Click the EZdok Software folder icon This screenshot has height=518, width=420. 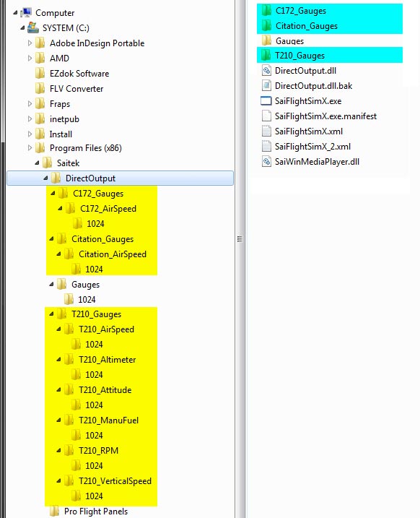pos(40,74)
